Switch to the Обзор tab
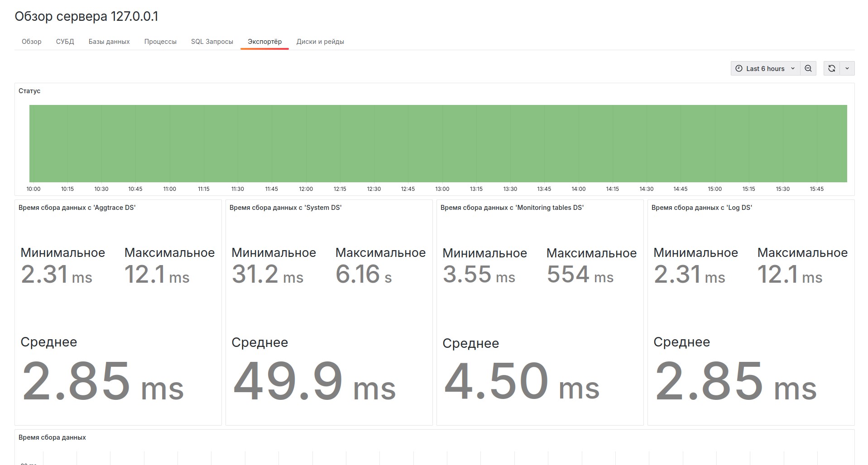Viewport: 868px width, 465px height. tap(31, 42)
